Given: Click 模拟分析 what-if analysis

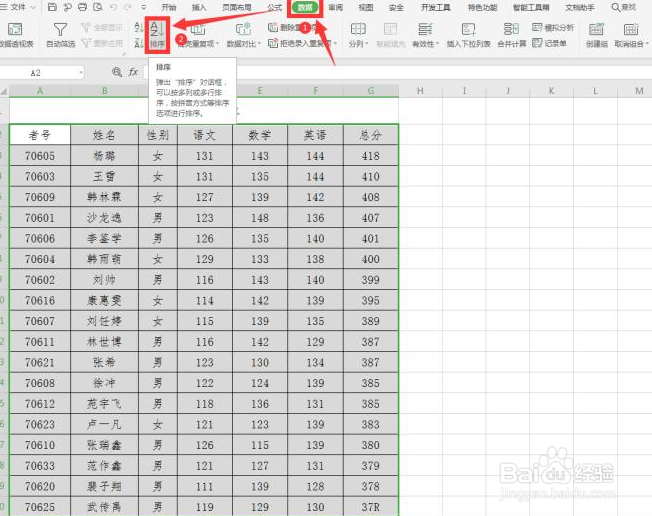Looking at the screenshot, I should tap(553, 28).
